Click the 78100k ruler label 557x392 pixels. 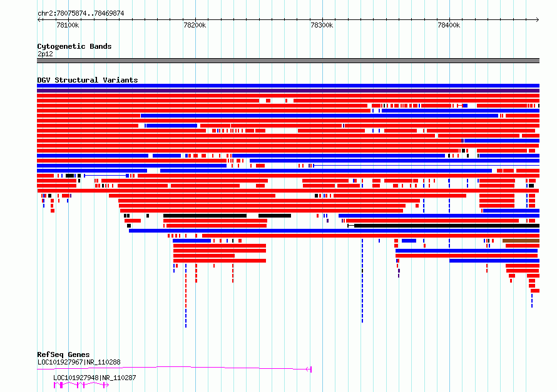tap(68, 25)
